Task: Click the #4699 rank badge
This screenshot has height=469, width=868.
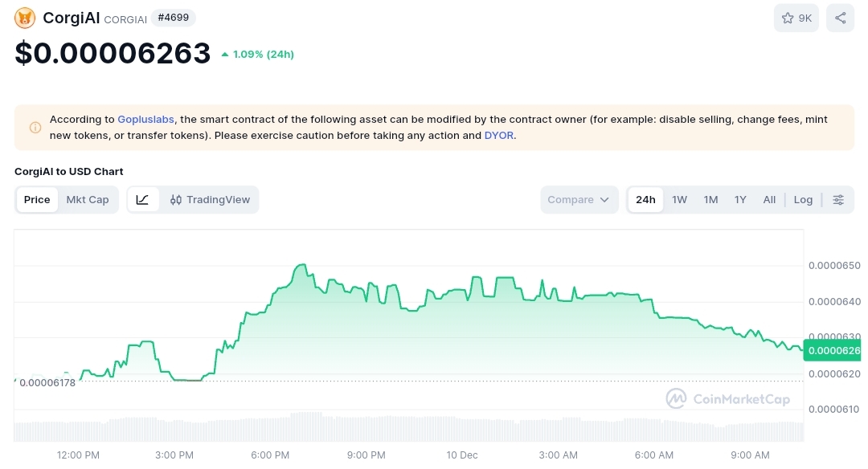Action: [x=174, y=18]
